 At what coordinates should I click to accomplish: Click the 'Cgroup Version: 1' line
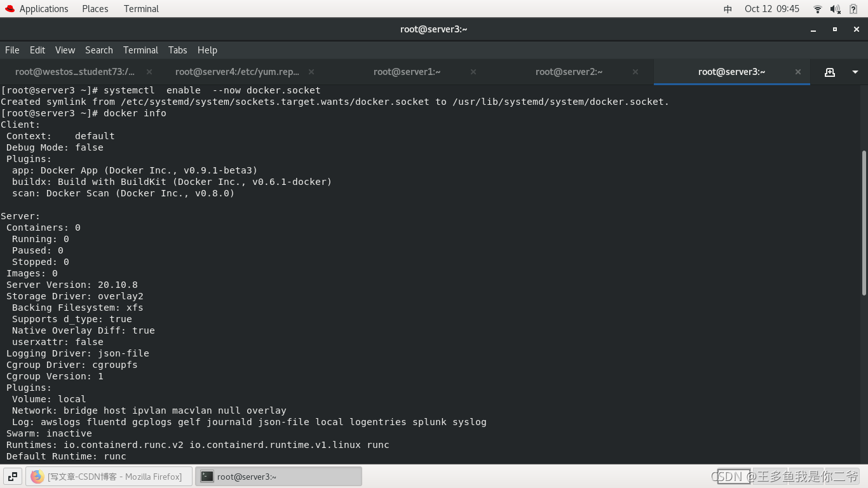(x=55, y=376)
